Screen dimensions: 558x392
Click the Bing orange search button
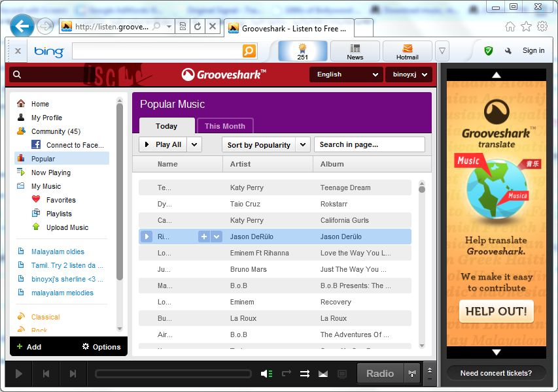point(249,51)
